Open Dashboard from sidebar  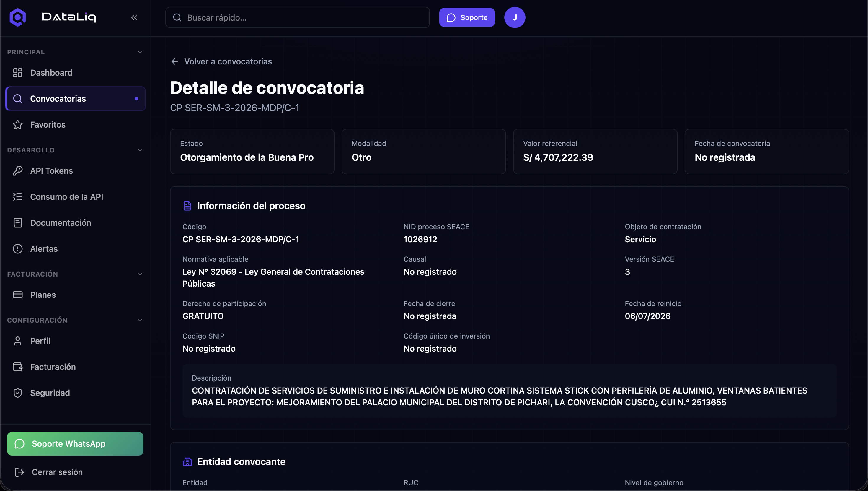click(x=76, y=72)
